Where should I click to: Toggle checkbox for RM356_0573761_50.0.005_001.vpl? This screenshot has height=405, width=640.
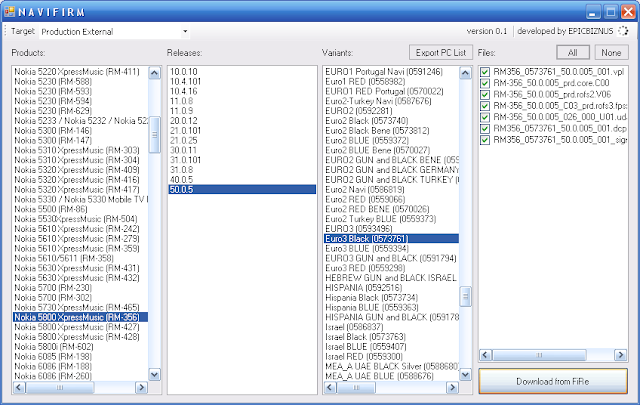(x=484, y=72)
